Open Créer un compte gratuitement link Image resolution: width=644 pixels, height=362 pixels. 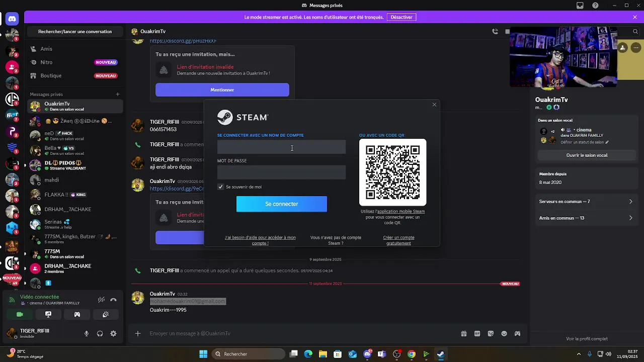tap(398, 240)
